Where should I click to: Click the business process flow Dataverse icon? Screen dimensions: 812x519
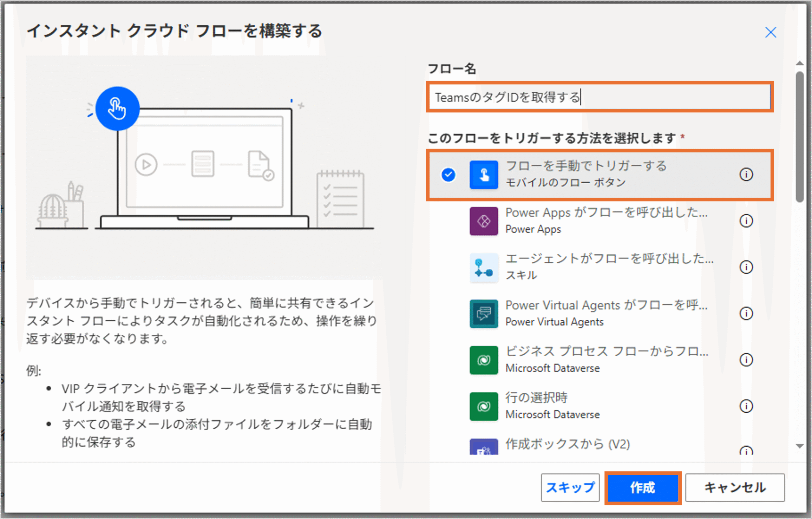[484, 360]
